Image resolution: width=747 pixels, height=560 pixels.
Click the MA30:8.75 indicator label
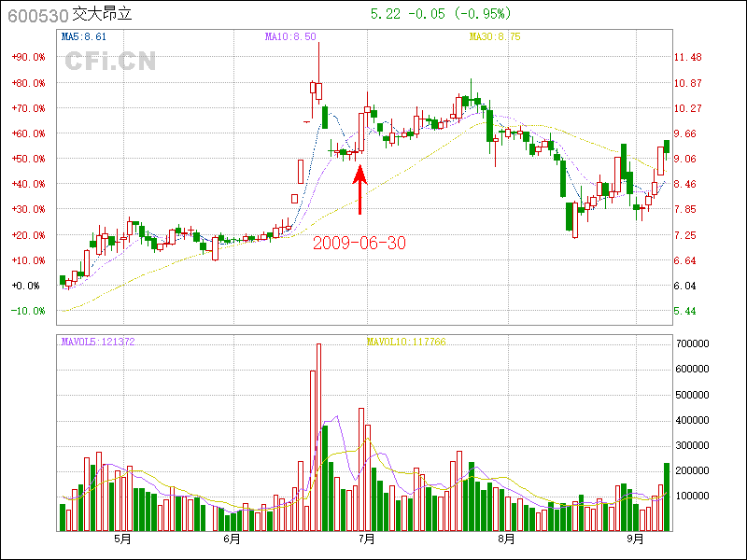[495, 36]
